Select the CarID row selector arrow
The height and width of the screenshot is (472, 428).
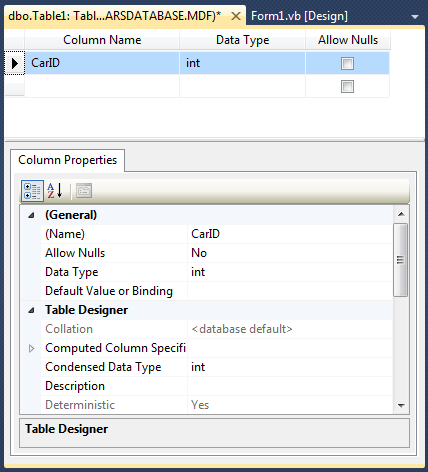[15, 63]
